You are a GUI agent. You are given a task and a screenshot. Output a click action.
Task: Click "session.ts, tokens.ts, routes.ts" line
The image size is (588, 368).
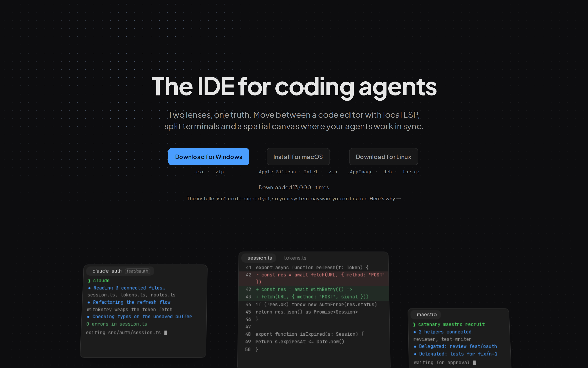[131, 295]
